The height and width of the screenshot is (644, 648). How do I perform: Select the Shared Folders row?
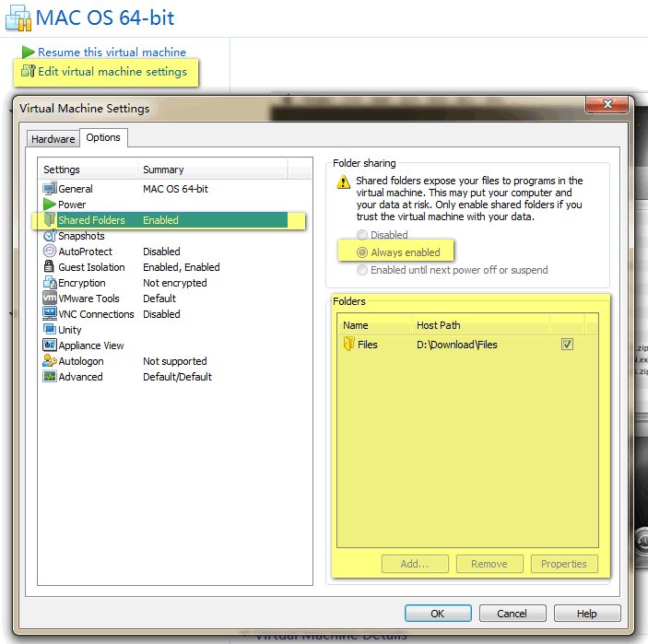coord(165,220)
